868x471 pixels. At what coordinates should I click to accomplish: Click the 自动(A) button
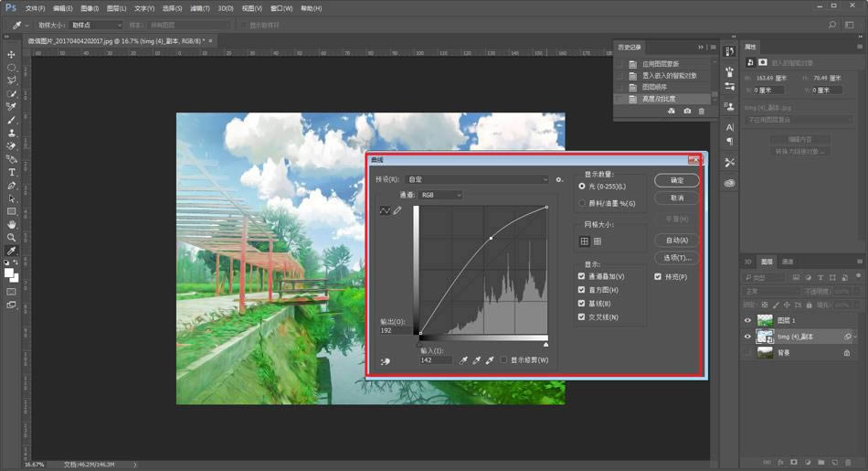coord(677,240)
